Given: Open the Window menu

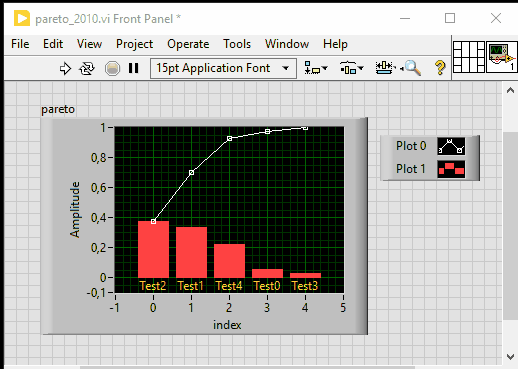Looking at the screenshot, I should 287,44.
